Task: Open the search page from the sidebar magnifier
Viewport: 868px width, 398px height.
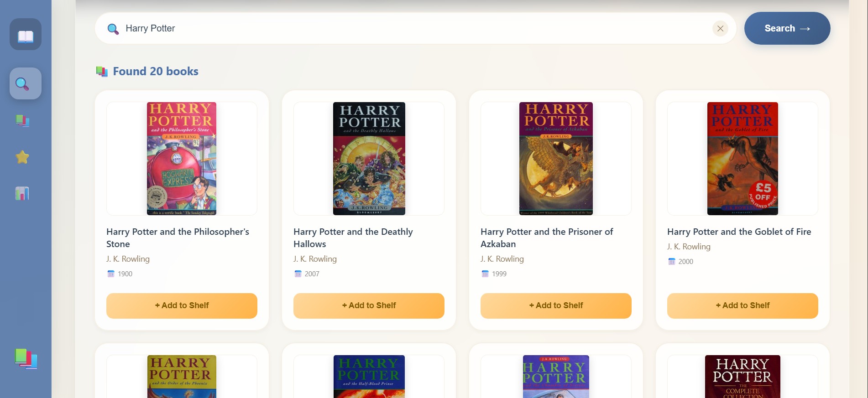Action: [26, 83]
